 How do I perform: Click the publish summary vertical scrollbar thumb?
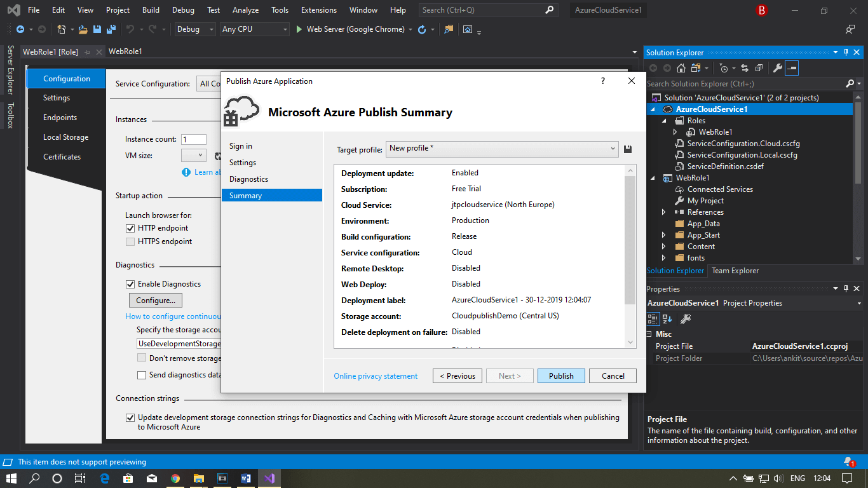point(630,240)
